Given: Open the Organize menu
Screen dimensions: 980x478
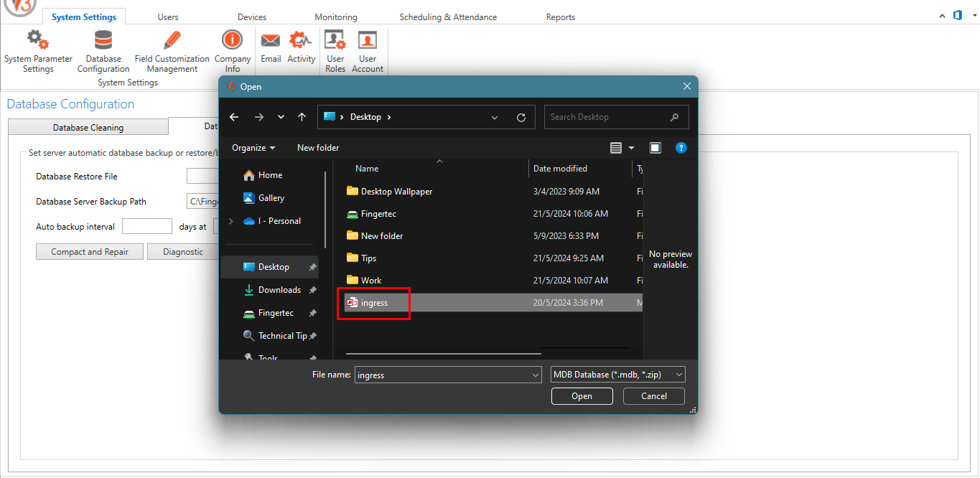Looking at the screenshot, I should point(253,148).
